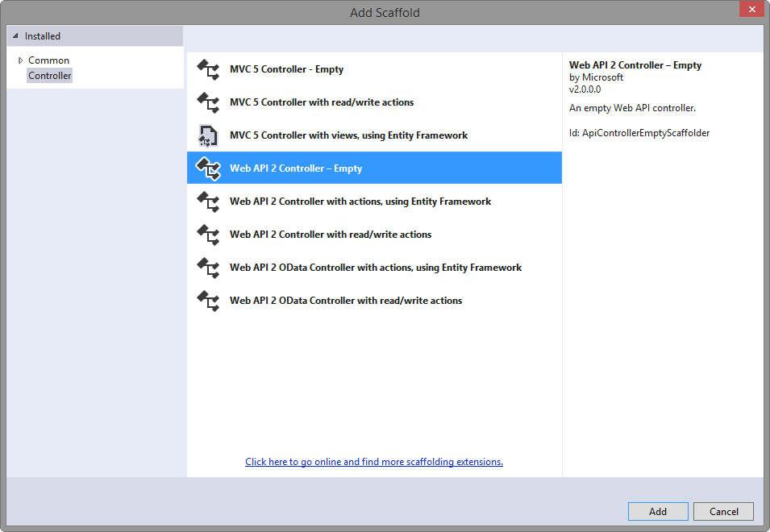
Task: Select MVC 5 Controller - Empty
Action: (x=374, y=69)
